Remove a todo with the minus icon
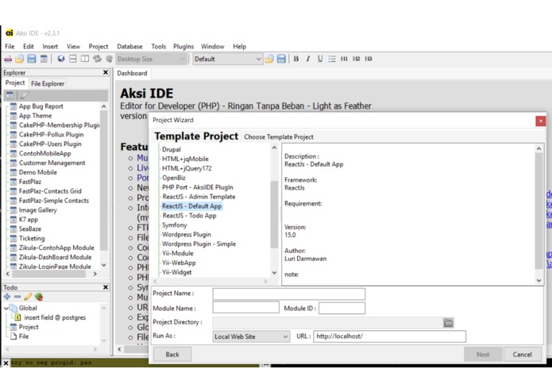Viewport: 552px width, 392px height. click(17, 297)
